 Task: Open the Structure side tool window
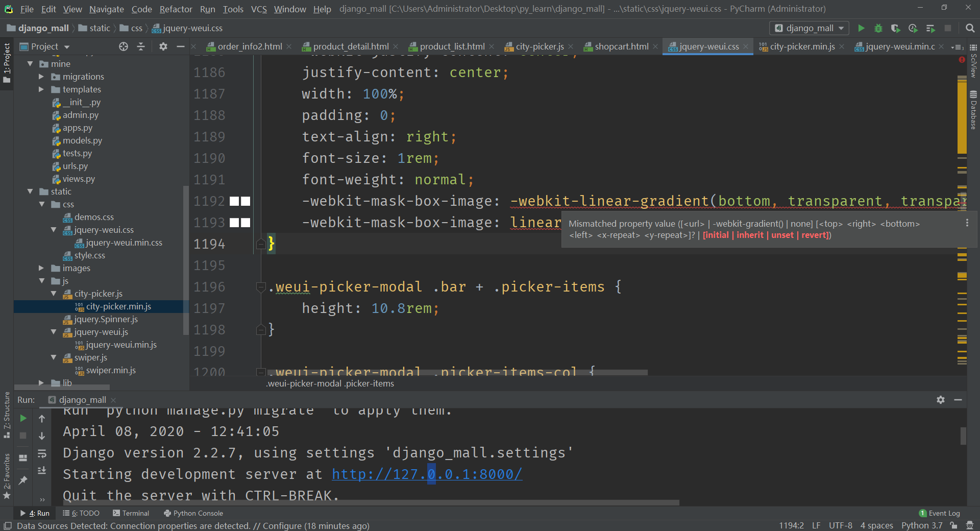click(x=7, y=415)
